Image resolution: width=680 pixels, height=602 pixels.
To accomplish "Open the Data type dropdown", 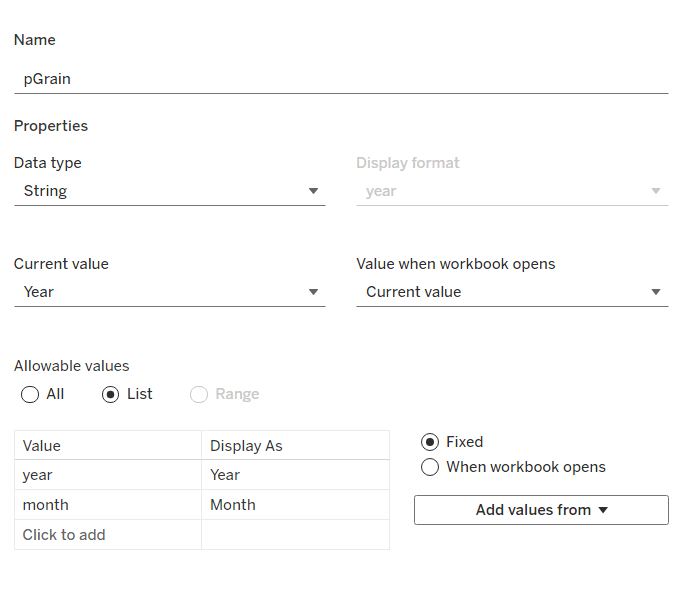I will click(169, 191).
